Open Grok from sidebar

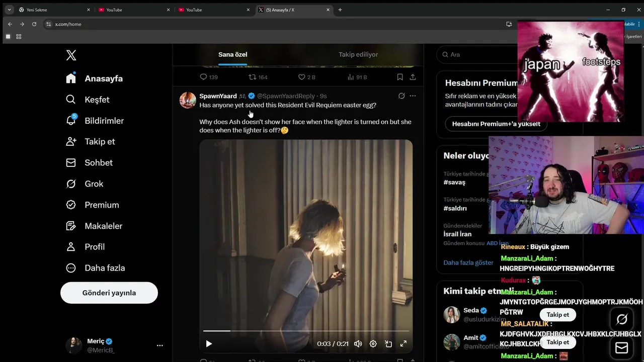click(85, 184)
